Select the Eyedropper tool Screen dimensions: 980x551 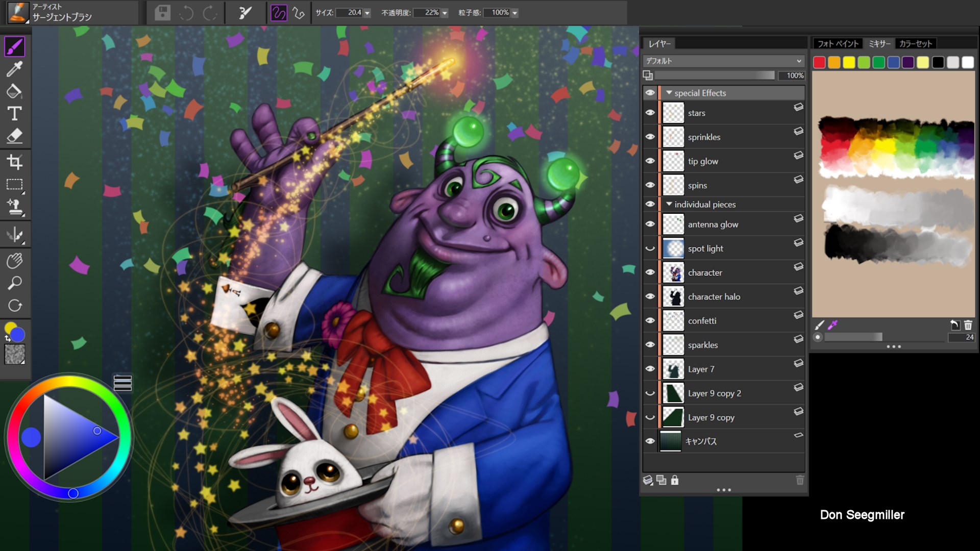(x=14, y=69)
